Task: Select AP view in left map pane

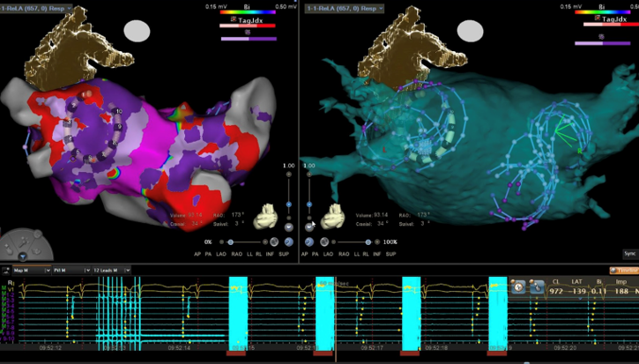Action: pos(197,254)
